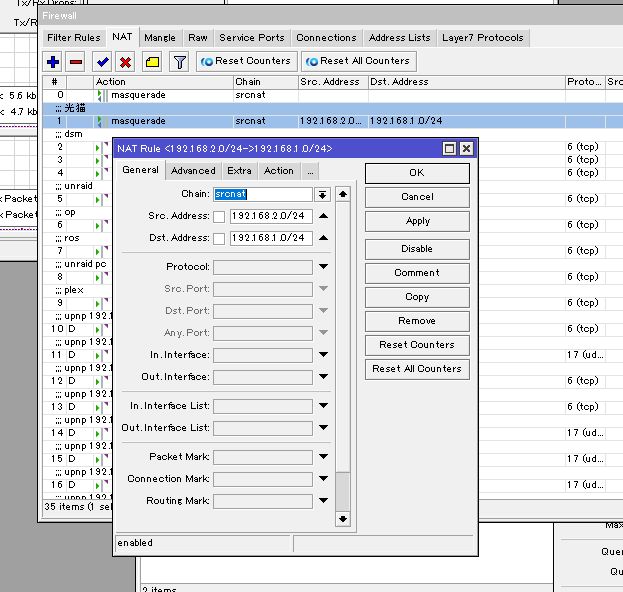The image size is (623, 592).
Task: Toggle the Dst. Address invert checkbox
Action: click(x=219, y=238)
